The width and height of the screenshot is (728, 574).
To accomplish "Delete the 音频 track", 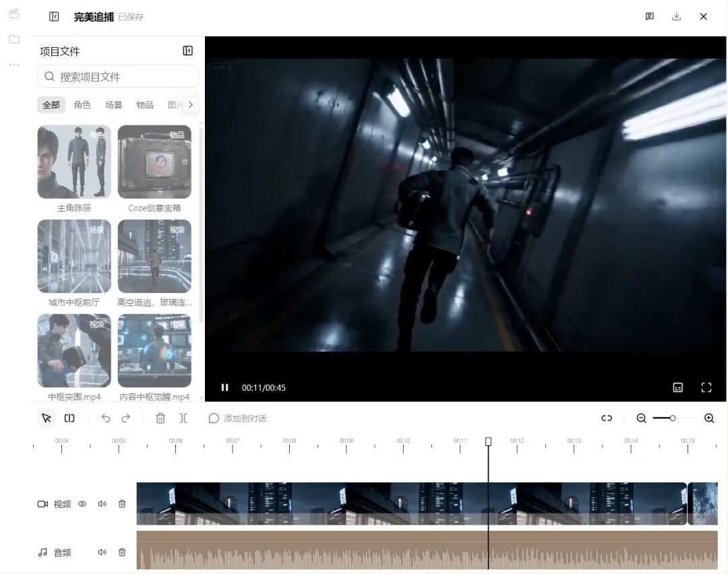I will click(122, 552).
